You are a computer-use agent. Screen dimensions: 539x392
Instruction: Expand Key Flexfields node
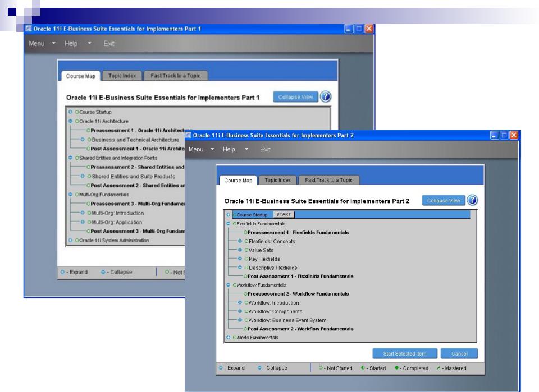pos(240,259)
